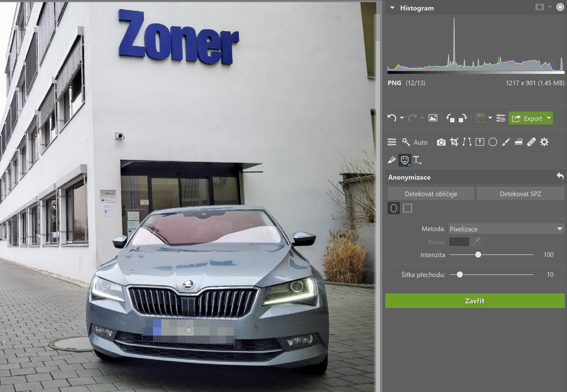The height and width of the screenshot is (392, 567).
Task: Click the image dimensions text 1217 x 901
Action: [520, 83]
